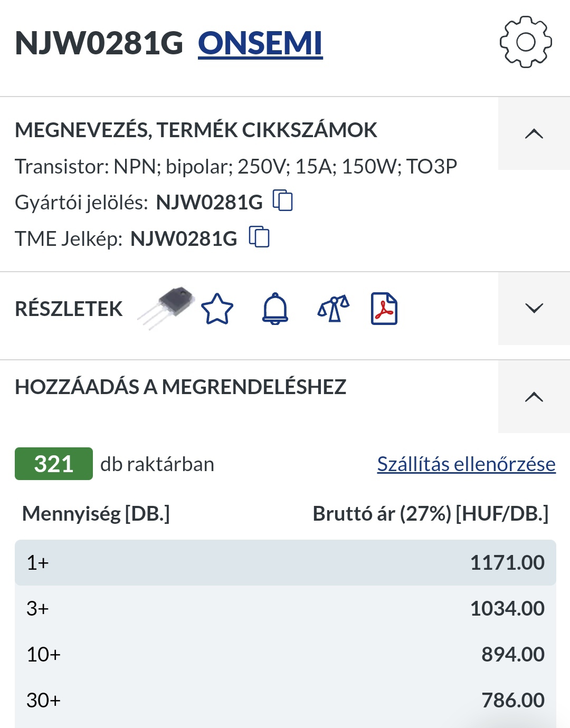The width and height of the screenshot is (570, 728).
Task: Add product to favorites with star icon
Action: click(217, 309)
